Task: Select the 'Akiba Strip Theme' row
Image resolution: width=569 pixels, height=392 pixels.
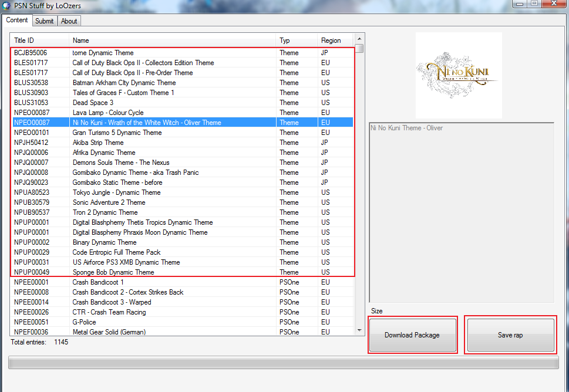Action: (183, 143)
